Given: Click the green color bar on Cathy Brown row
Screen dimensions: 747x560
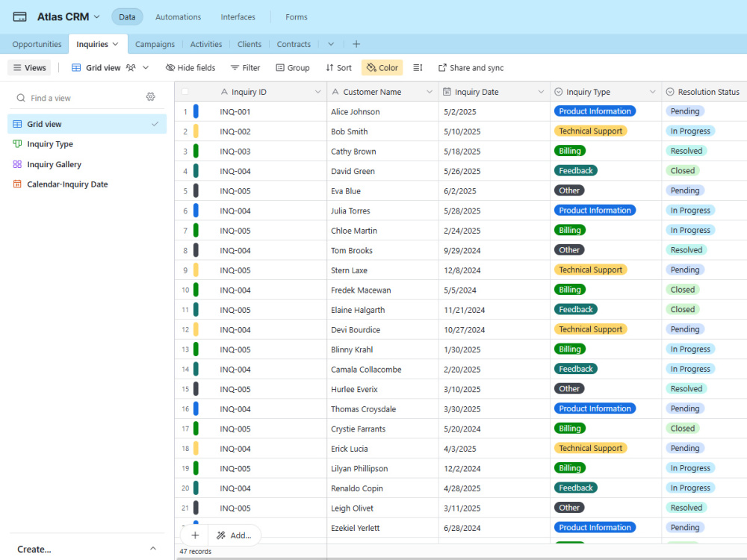Looking at the screenshot, I should click(196, 151).
